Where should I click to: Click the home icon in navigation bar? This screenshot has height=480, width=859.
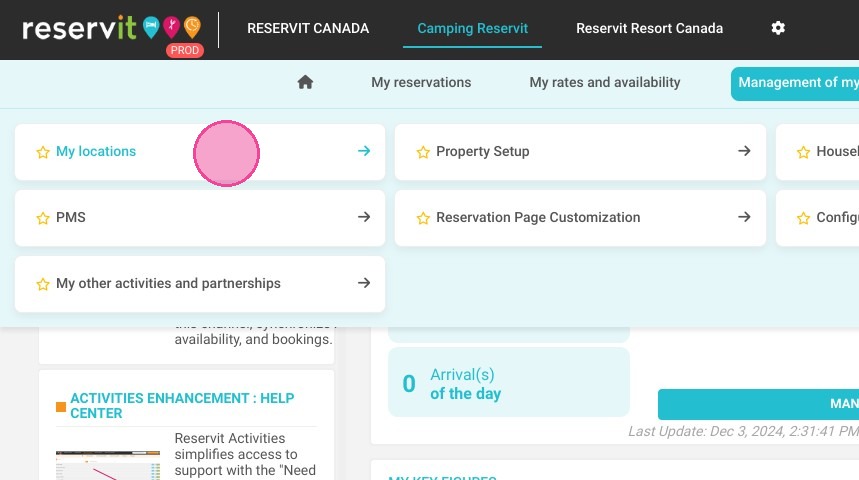(305, 82)
